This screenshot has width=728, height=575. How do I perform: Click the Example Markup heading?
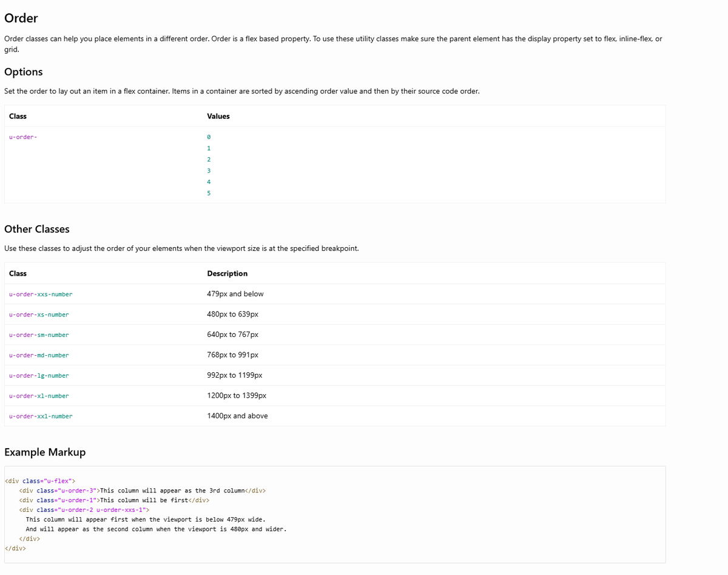45,452
